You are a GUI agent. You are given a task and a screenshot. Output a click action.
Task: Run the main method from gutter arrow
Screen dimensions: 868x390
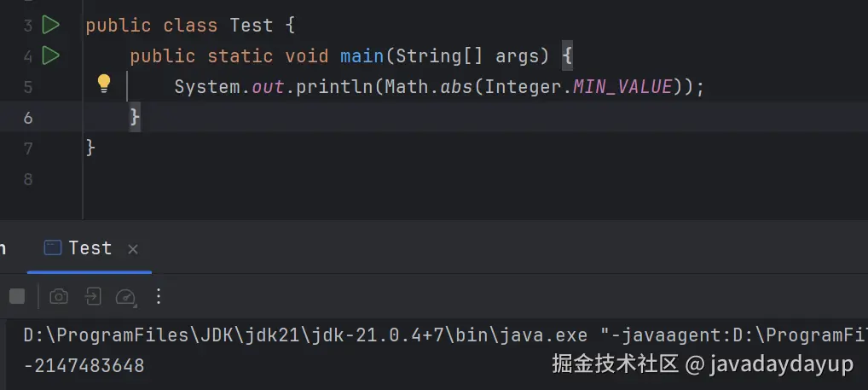point(50,55)
